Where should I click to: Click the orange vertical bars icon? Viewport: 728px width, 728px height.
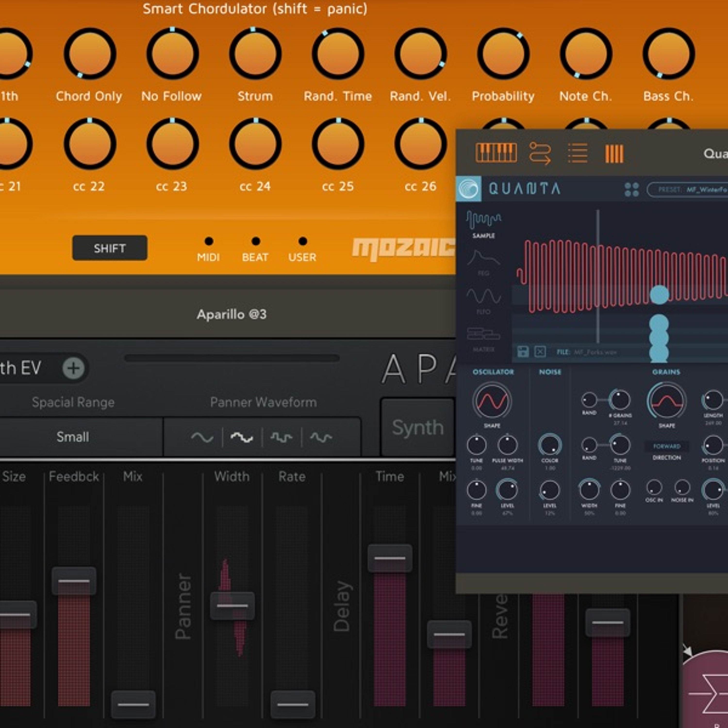coord(614,154)
